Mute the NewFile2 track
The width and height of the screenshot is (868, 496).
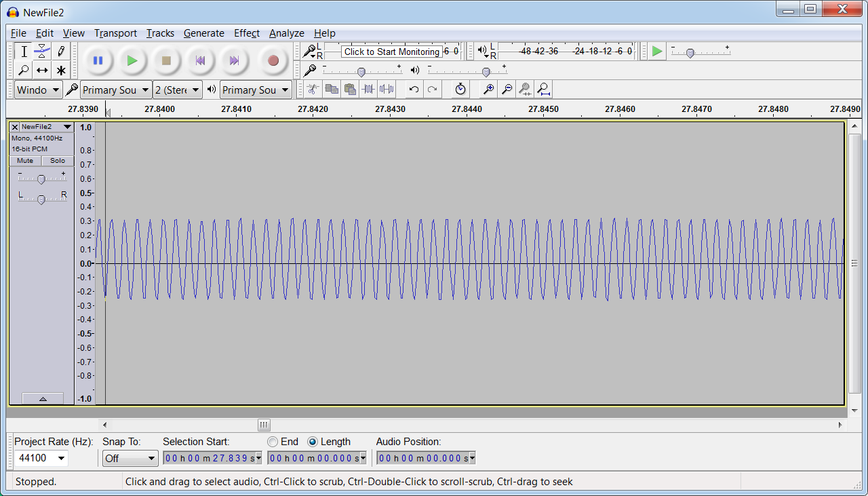click(25, 161)
